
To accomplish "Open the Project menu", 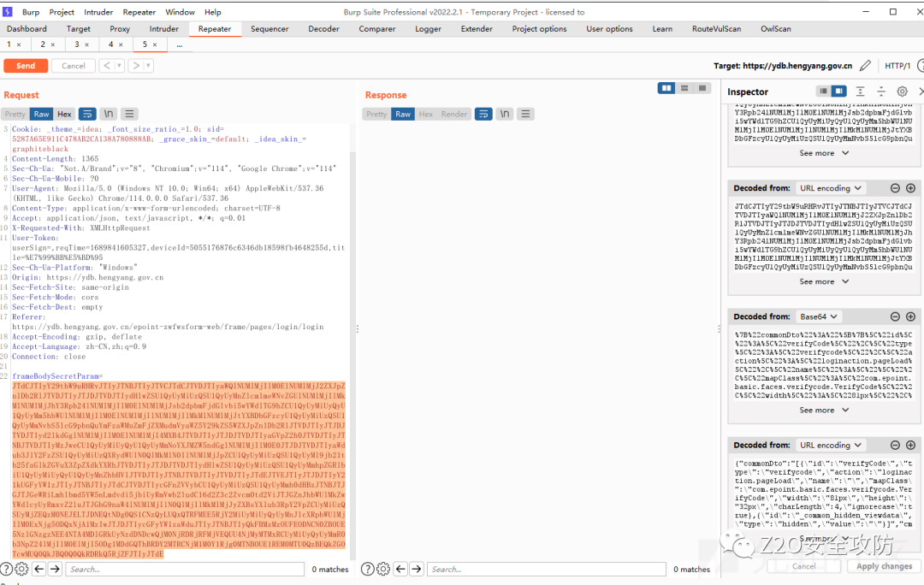I will click(62, 12).
